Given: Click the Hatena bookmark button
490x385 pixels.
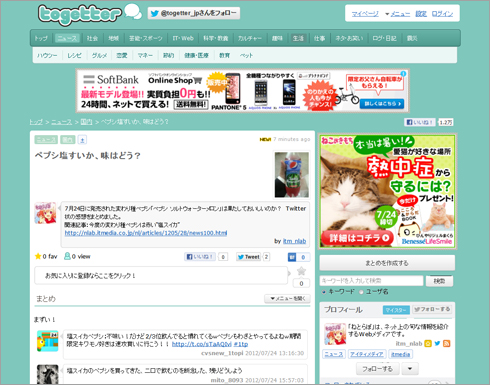Looking at the screenshot, I should pyautogui.click(x=292, y=257).
